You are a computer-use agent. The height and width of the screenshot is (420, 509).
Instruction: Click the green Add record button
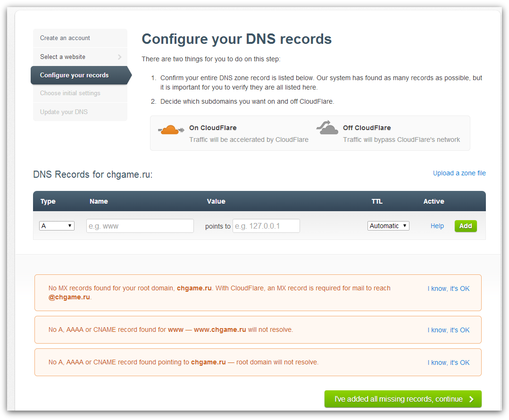point(466,226)
